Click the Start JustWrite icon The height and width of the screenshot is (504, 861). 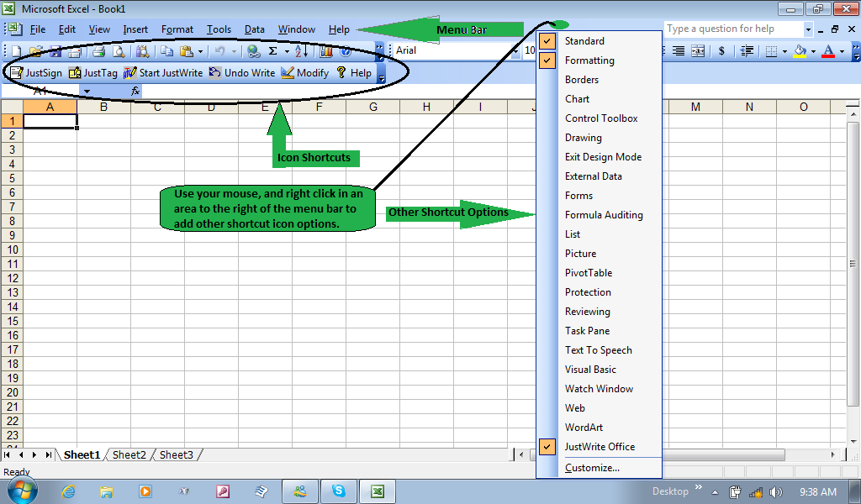click(x=162, y=73)
